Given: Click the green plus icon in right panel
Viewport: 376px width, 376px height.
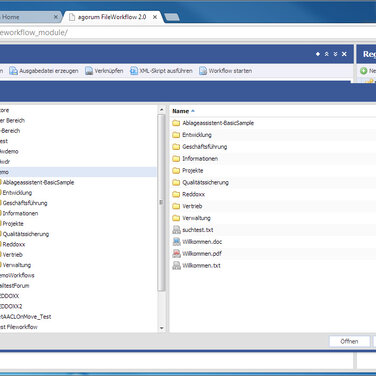Looking at the screenshot, I should tap(364, 71).
